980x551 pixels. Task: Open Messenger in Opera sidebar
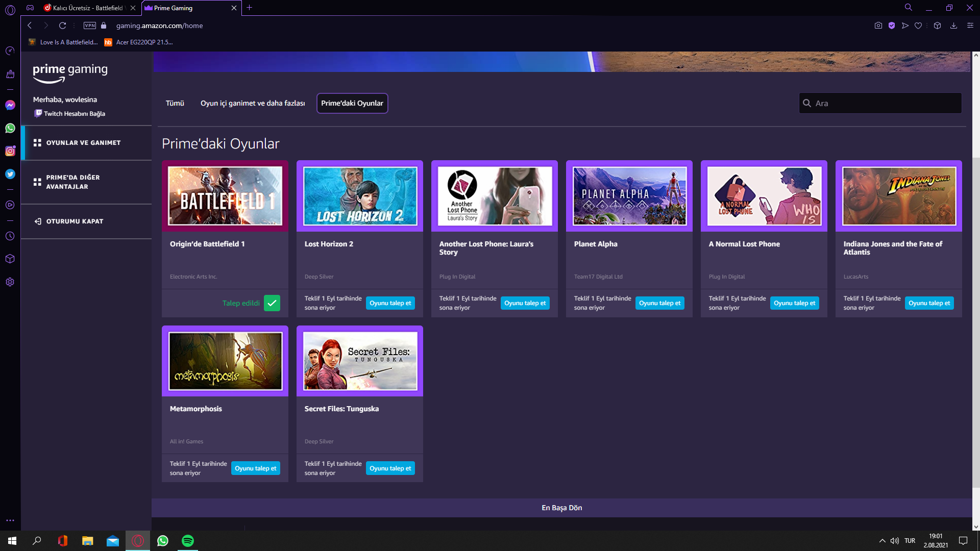[10, 105]
